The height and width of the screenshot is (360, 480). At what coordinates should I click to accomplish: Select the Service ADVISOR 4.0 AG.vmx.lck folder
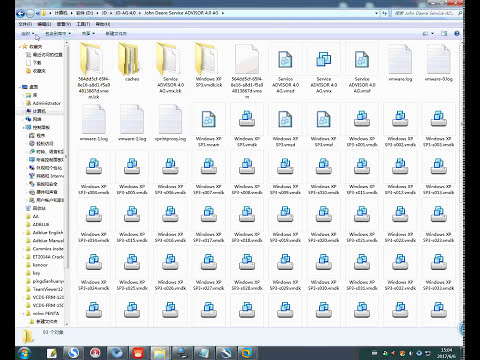point(170,68)
